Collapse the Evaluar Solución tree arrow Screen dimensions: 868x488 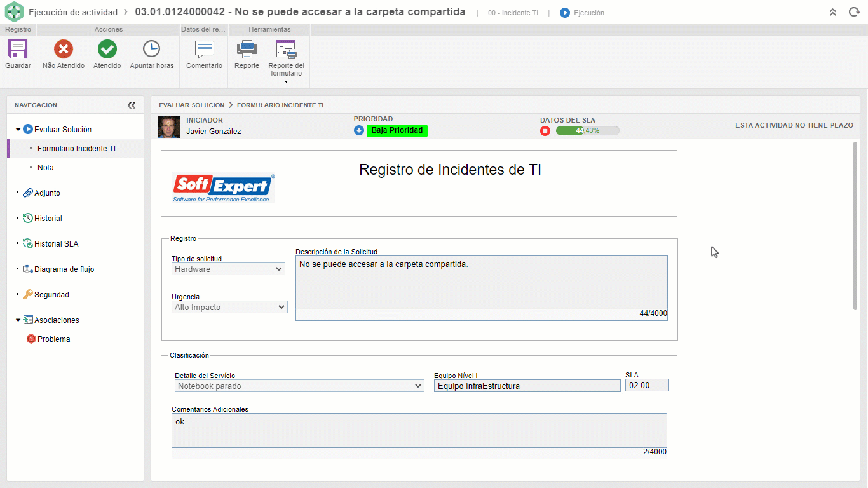[18, 130]
